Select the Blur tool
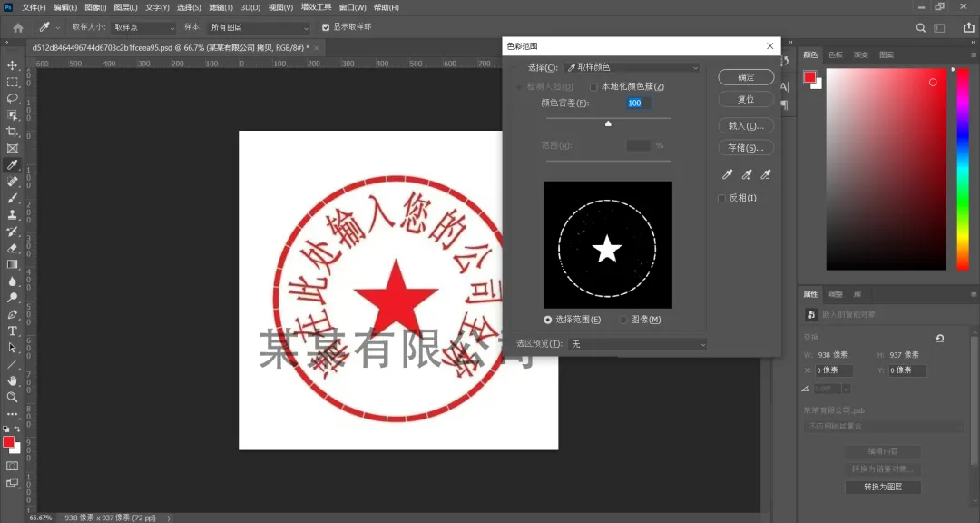Screen dimensions: 980x523 12,281
